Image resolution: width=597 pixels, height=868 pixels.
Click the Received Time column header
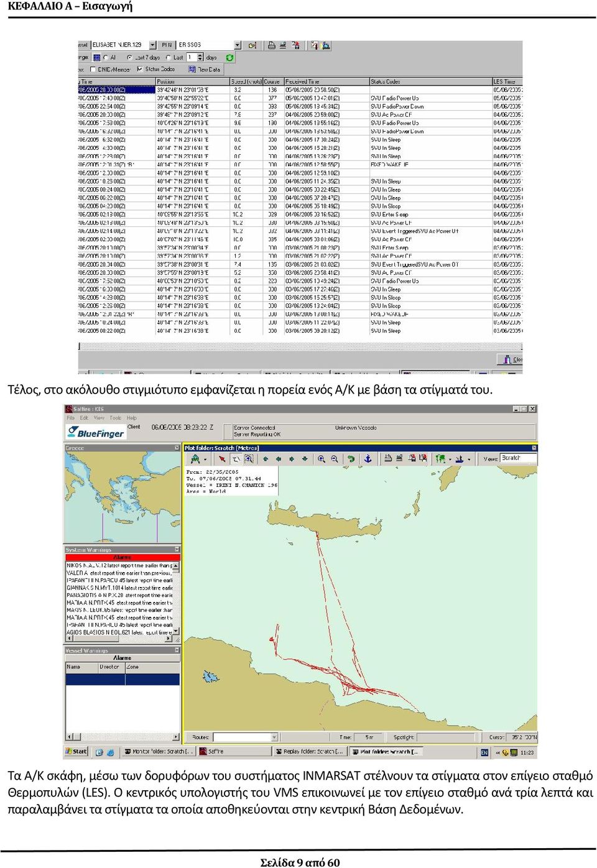(x=326, y=81)
